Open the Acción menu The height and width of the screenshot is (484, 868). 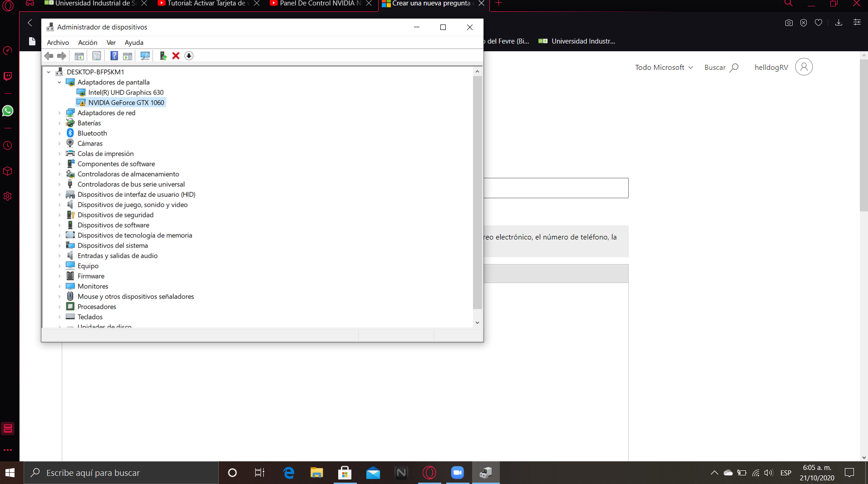click(88, 42)
